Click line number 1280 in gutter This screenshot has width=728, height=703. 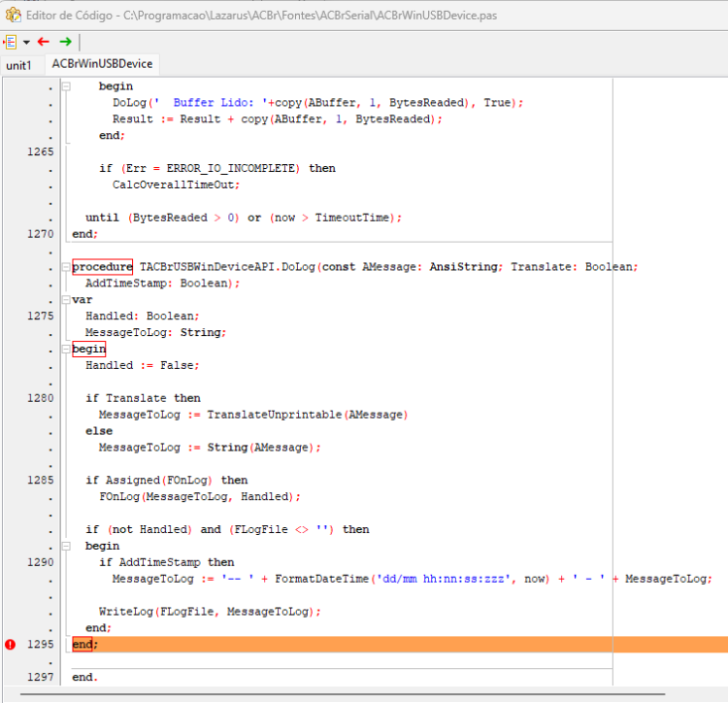[x=41, y=398]
